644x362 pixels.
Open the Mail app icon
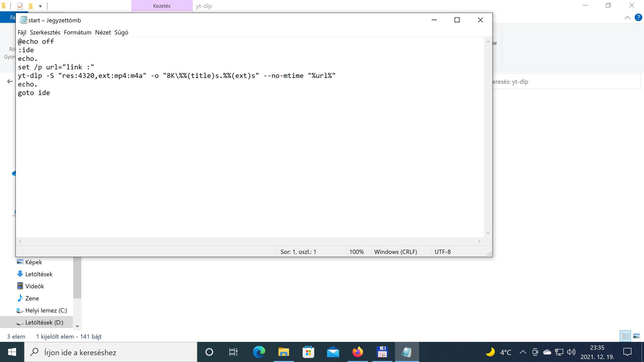333,352
